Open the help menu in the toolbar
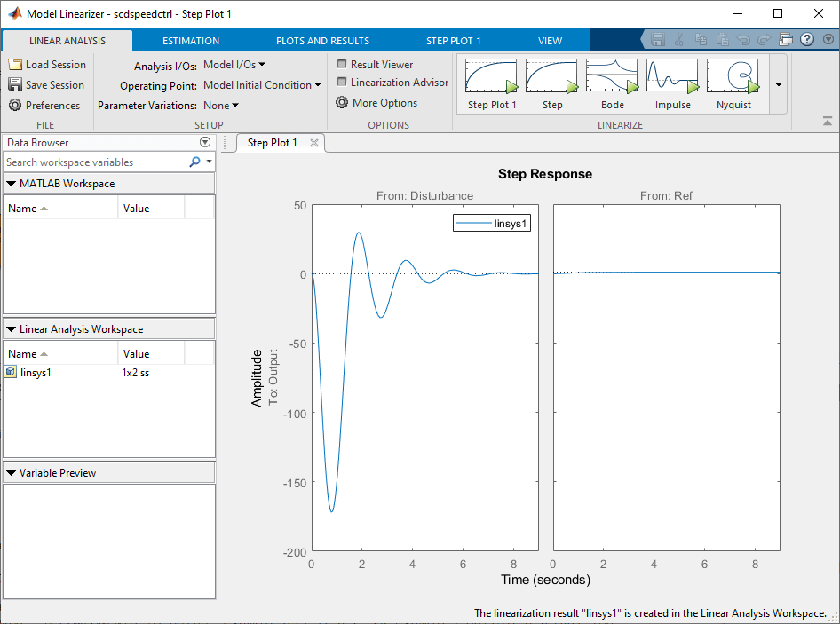The width and height of the screenshot is (840, 624). (806, 38)
